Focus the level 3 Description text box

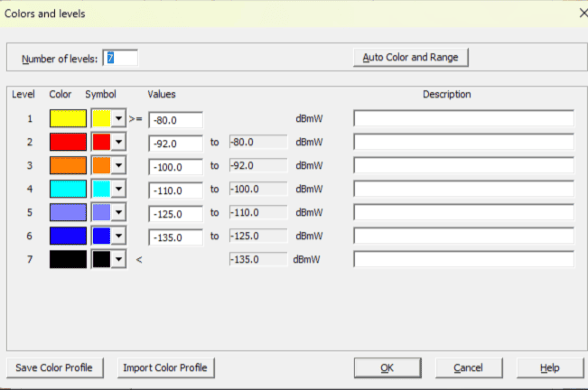[x=463, y=165]
